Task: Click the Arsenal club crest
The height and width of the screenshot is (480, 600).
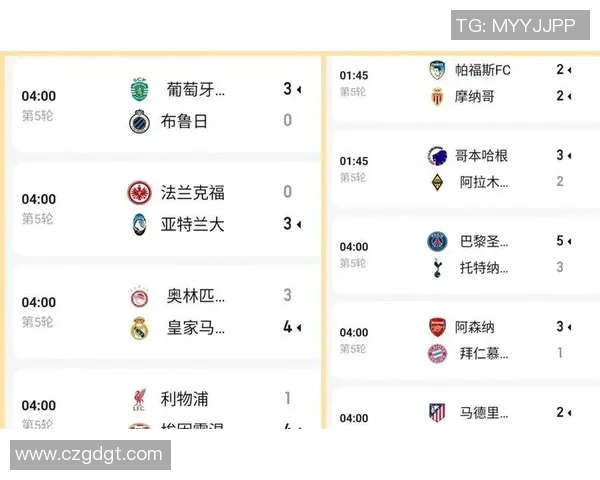Action: coord(436,327)
